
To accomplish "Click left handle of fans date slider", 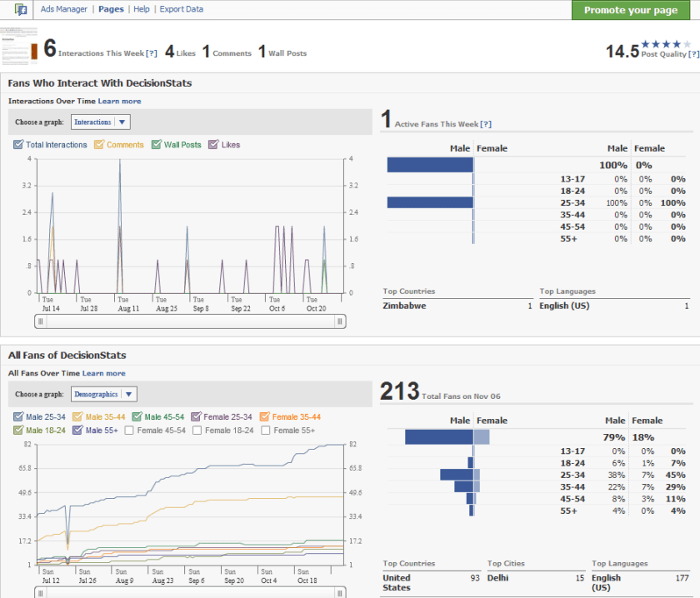I will 39,592.
